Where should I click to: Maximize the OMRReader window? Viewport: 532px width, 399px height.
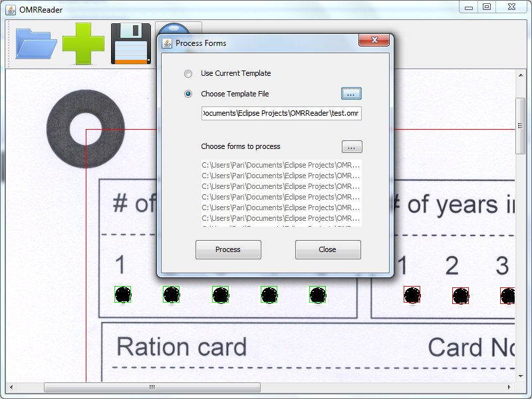487,7
